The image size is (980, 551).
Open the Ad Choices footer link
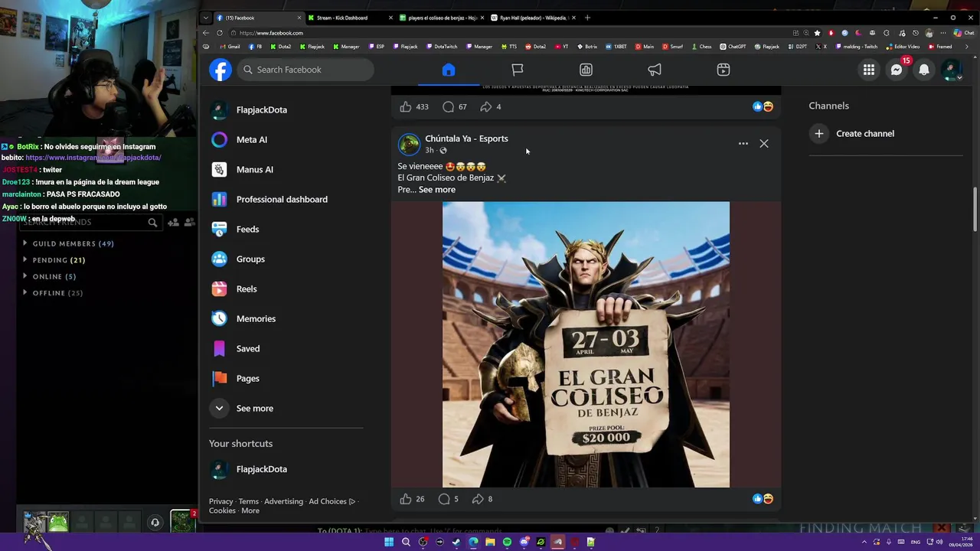(x=332, y=501)
